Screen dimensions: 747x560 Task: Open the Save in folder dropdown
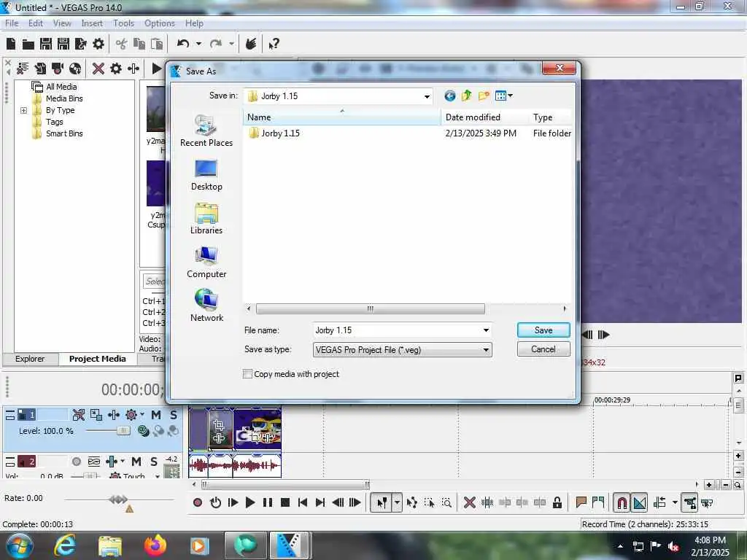pyautogui.click(x=427, y=96)
